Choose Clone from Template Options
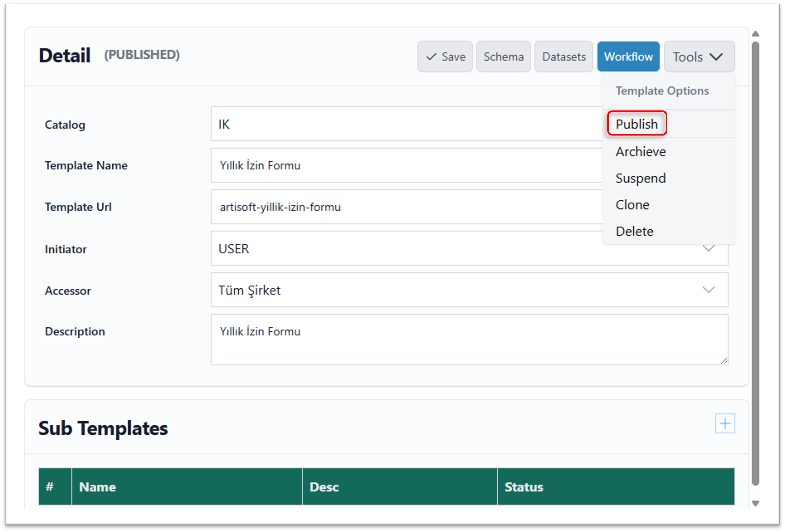 point(632,205)
